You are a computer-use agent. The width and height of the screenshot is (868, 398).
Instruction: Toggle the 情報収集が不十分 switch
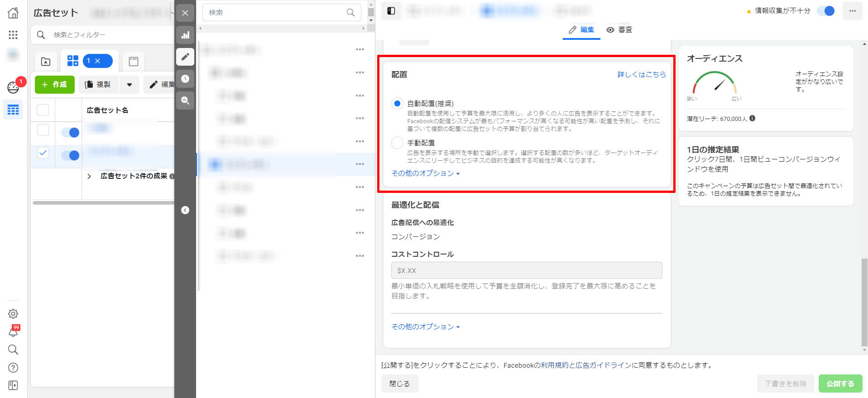tap(826, 11)
